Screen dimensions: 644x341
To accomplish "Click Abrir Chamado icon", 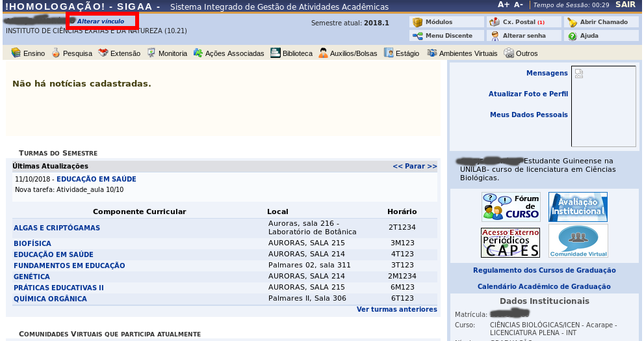I will coord(572,22).
